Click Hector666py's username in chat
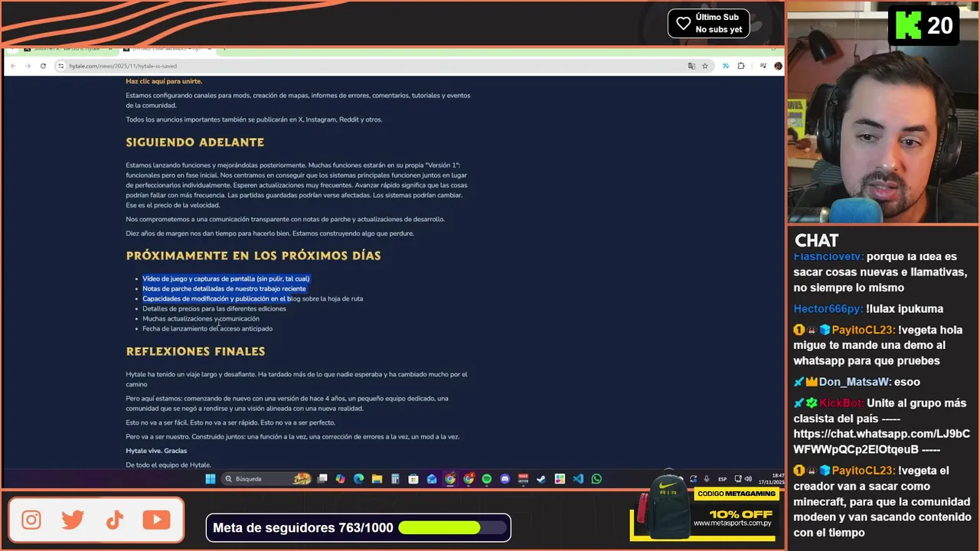This screenshot has width=980, height=551. 828,309
